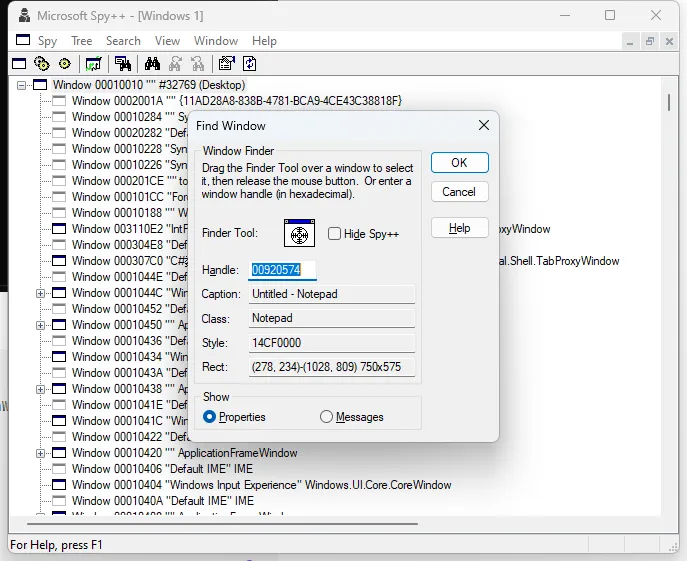Image resolution: width=687 pixels, height=561 pixels.
Task: Minimize the inner Windows 1 child window
Action: click(x=630, y=41)
